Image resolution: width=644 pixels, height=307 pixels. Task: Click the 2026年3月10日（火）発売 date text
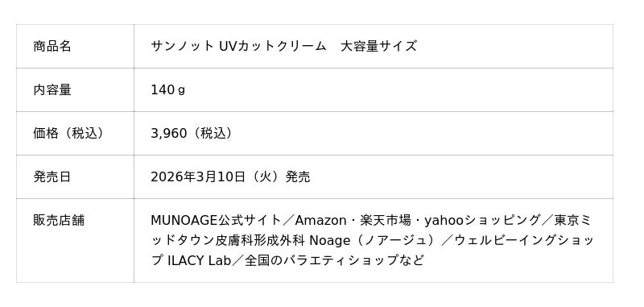point(230,176)
